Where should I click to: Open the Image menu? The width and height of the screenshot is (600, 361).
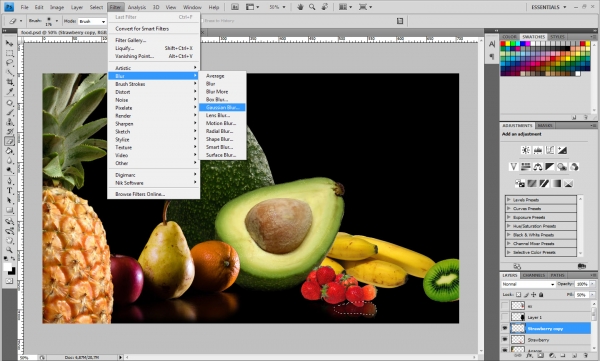(57, 7)
